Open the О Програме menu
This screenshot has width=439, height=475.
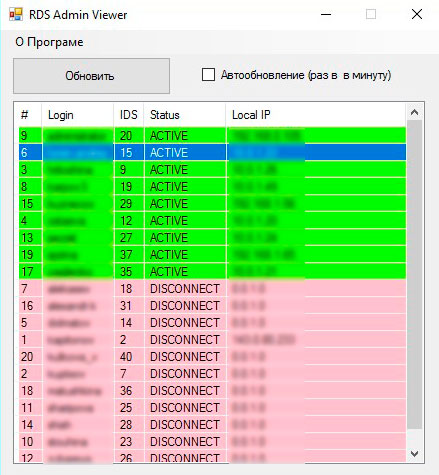(49, 42)
